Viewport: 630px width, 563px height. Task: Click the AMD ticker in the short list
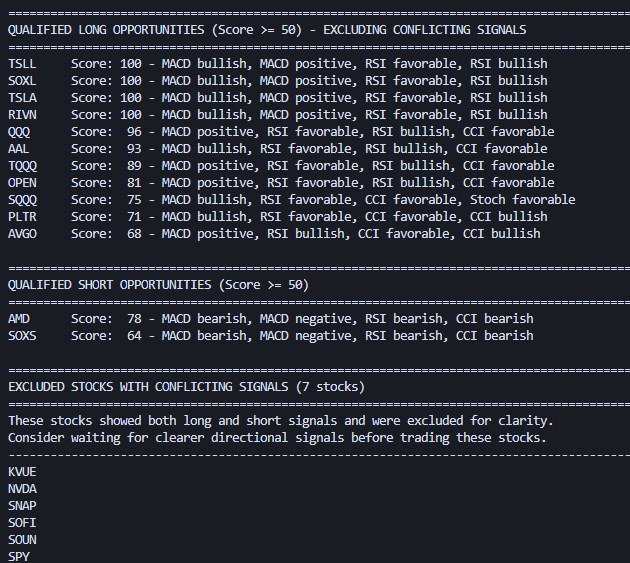[18, 319]
